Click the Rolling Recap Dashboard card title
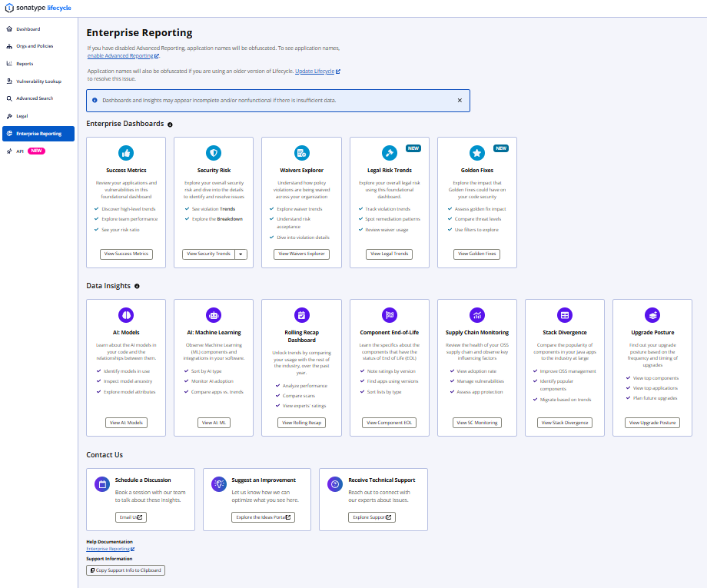Image resolution: width=707 pixels, height=588 pixels. pyautogui.click(x=302, y=337)
